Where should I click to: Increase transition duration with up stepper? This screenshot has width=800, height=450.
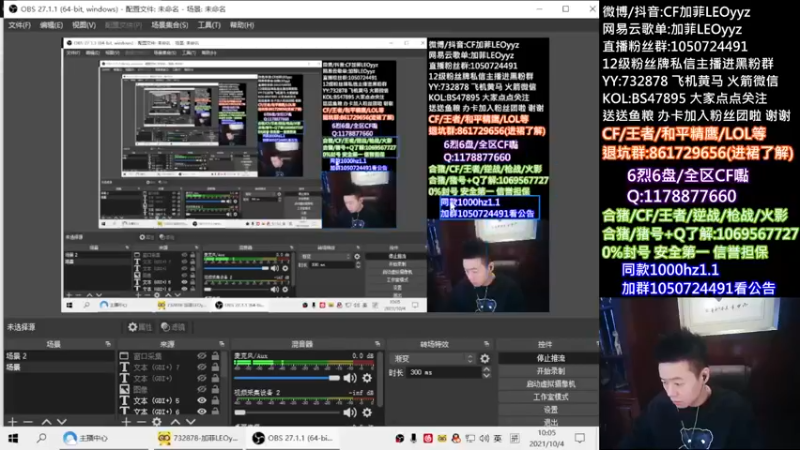[x=486, y=369]
